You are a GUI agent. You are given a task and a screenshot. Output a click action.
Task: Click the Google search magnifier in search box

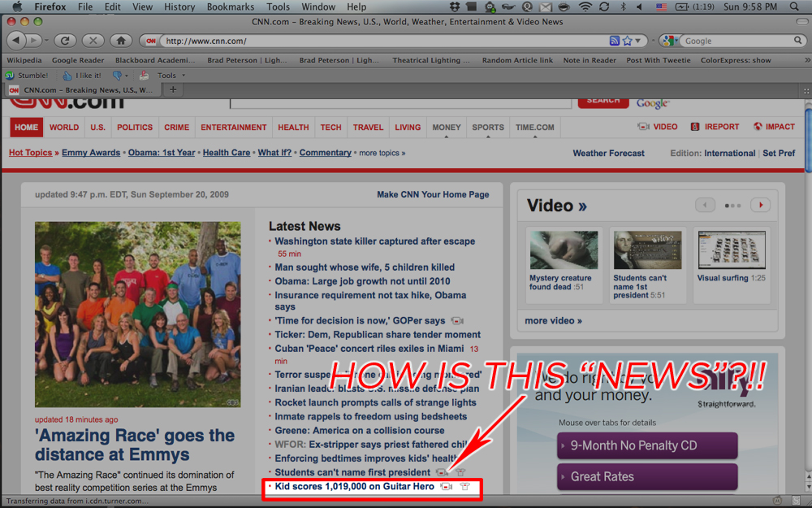pos(798,41)
